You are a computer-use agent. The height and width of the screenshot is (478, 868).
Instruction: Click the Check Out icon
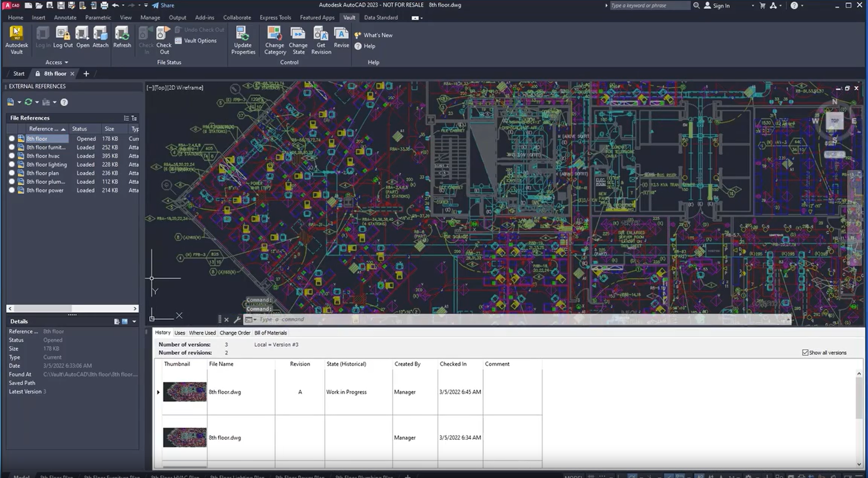[164, 40]
